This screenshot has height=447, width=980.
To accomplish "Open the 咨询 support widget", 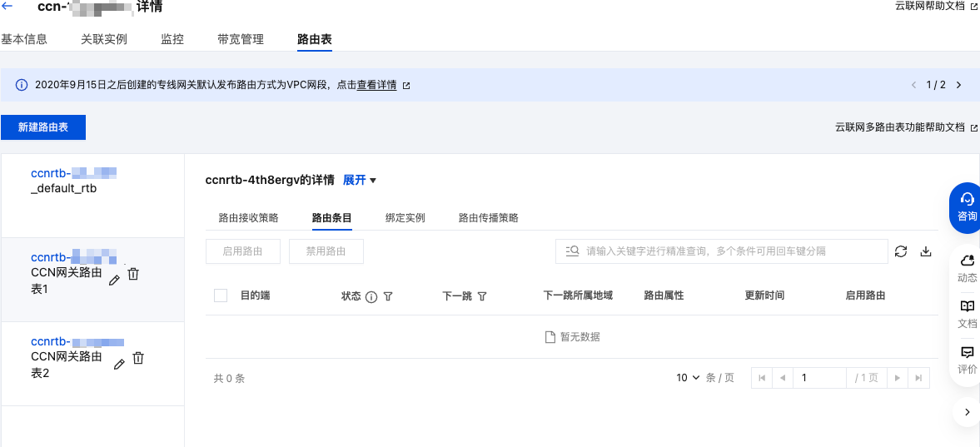I will coord(967,207).
